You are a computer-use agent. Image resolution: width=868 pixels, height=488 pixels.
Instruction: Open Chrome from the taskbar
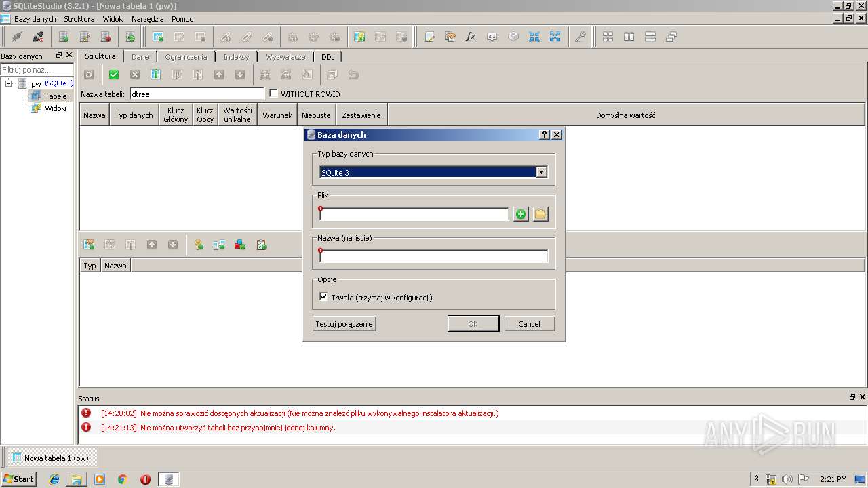(123, 479)
